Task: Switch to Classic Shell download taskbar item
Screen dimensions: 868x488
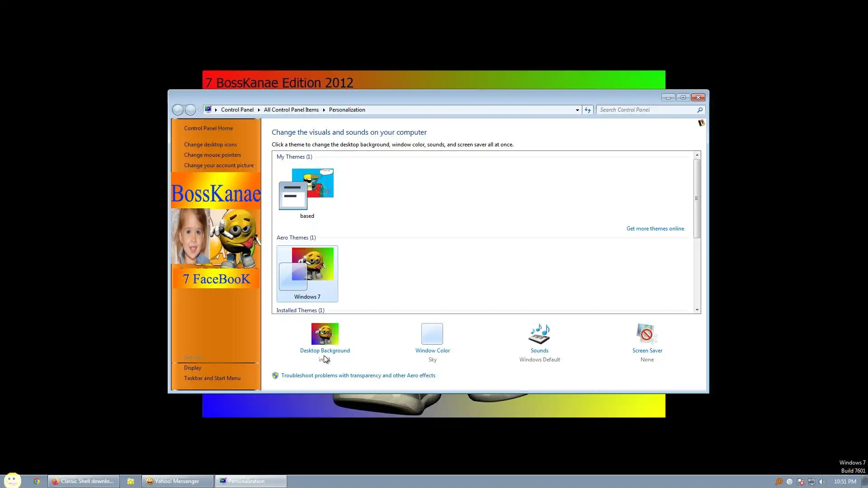Action: point(83,481)
